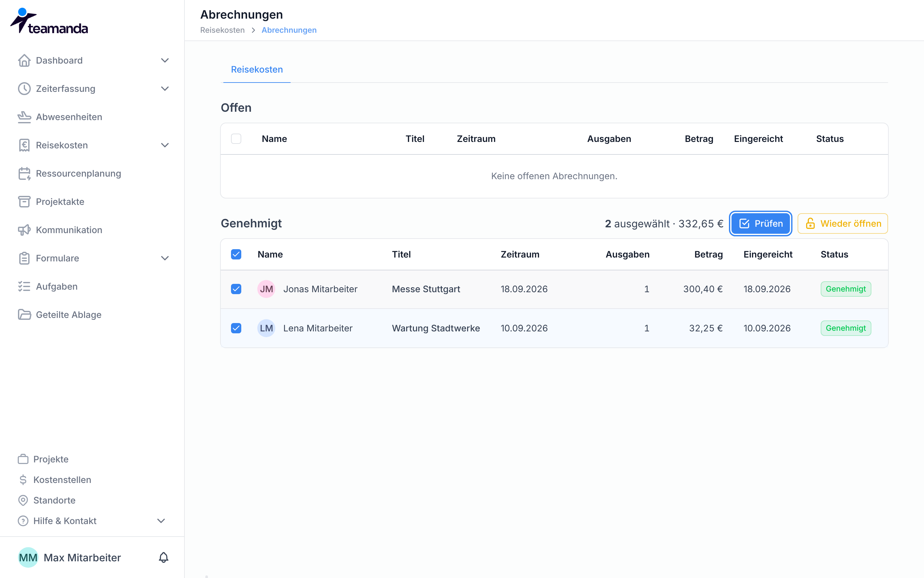This screenshot has width=924, height=578.
Task: Click the Kostenstellen dollar icon
Action: click(23, 480)
